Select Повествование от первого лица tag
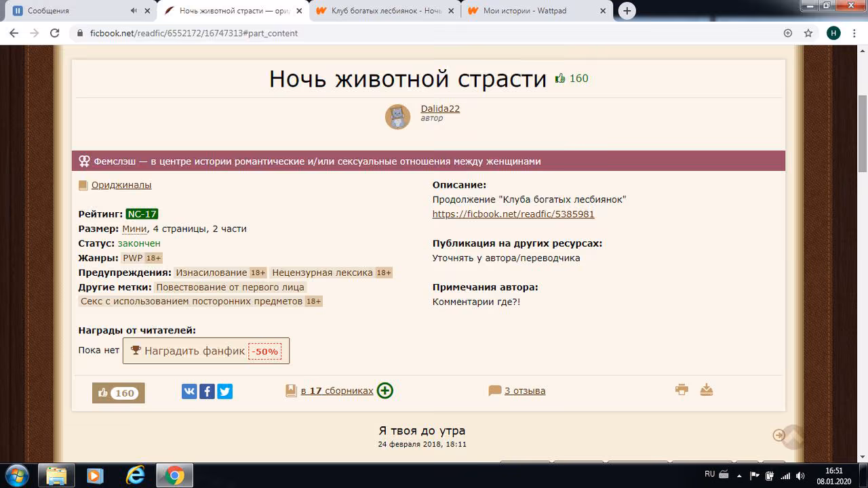Viewport: 868px width, 488px height. click(230, 287)
